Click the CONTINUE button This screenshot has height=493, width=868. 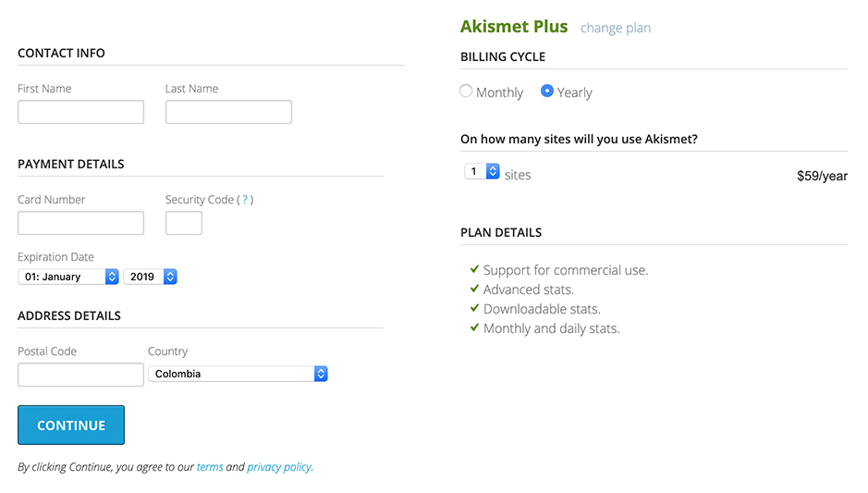coord(71,425)
